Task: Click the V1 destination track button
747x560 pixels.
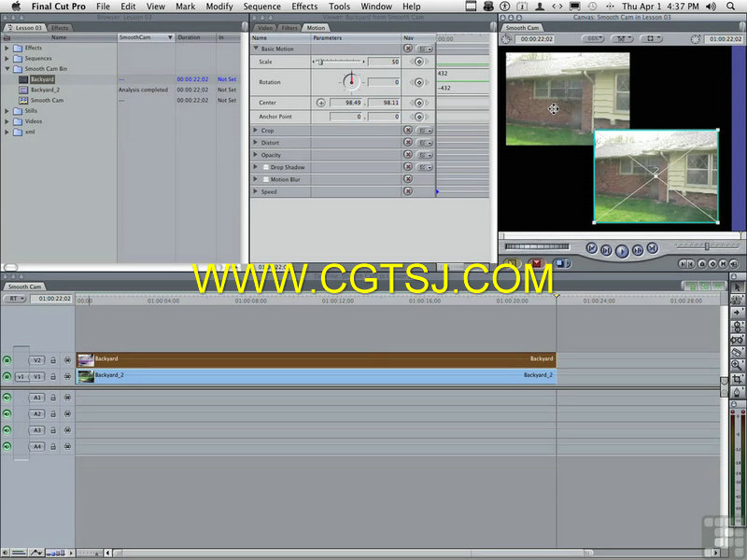Action: pyautogui.click(x=37, y=377)
